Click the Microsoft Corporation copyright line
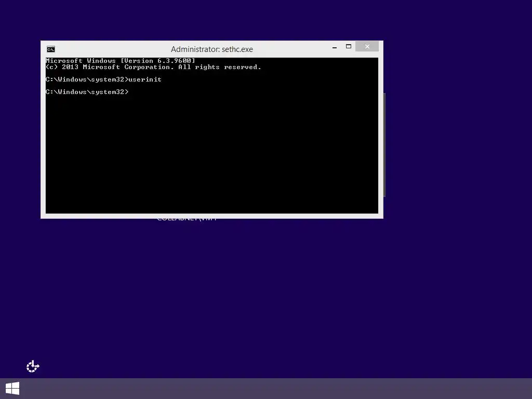 point(153,67)
